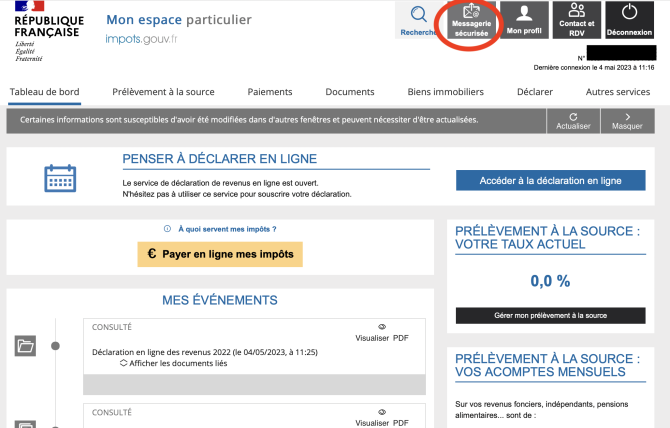670x428 pixels.
Task: Click the calendar icon beside declaration notice
Action: click(x=61, y=178)
